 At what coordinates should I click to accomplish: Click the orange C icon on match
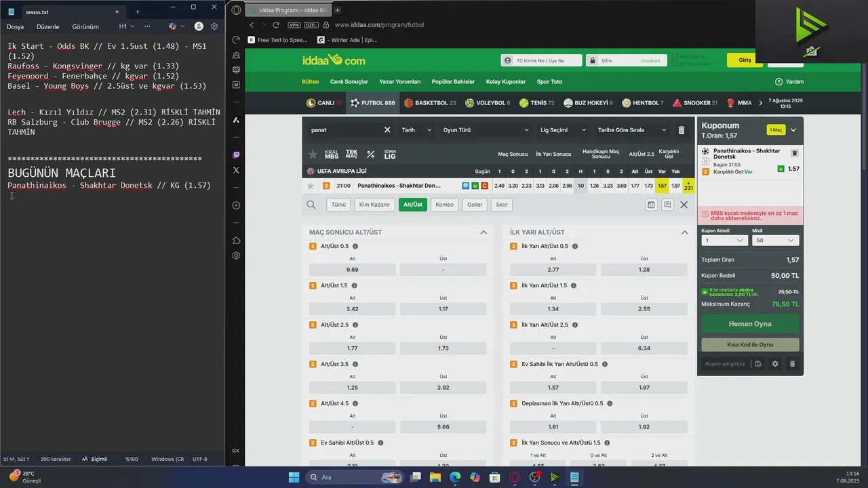click(x=485, y=186)
